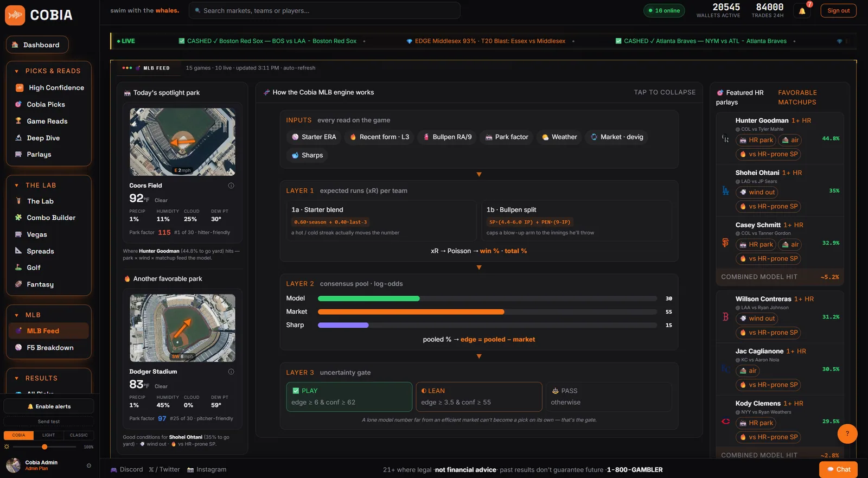Click the Spreads sidebar icon

pyautogui.click(x=18, y=251)
